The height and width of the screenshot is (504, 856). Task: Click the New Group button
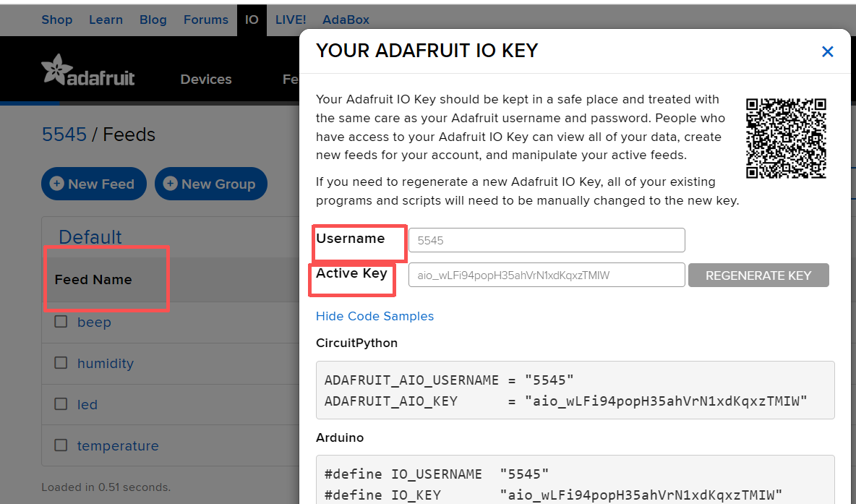tap(210, 184)
